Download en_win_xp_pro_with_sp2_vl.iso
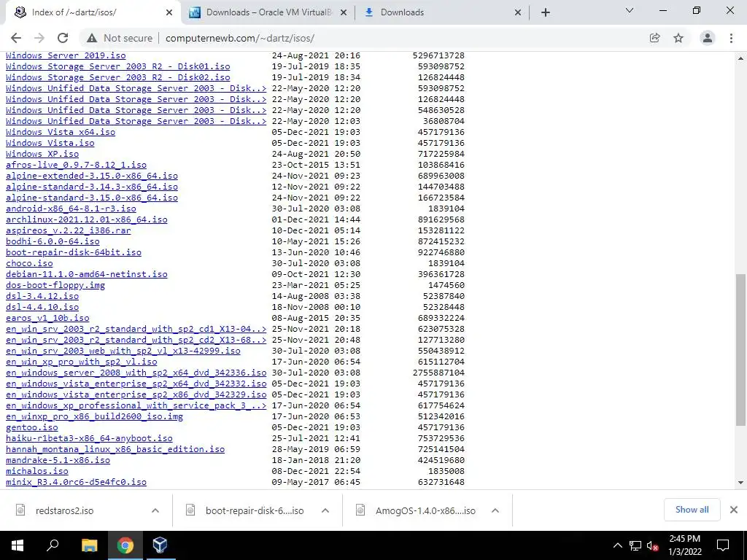This screenshot has width=747, height=560. coord(82,362)
